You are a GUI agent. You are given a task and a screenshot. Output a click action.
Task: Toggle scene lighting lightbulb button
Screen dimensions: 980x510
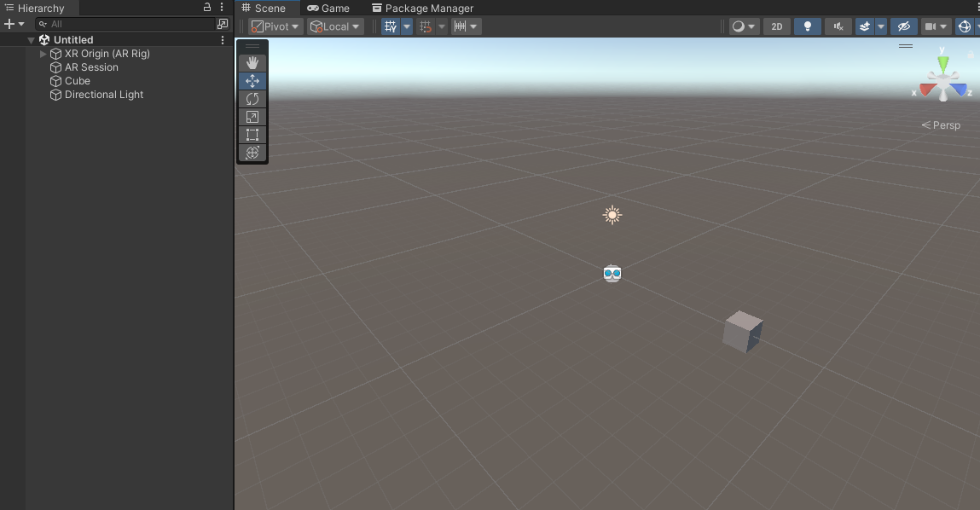pyautogui.click(x=808, y=26)
